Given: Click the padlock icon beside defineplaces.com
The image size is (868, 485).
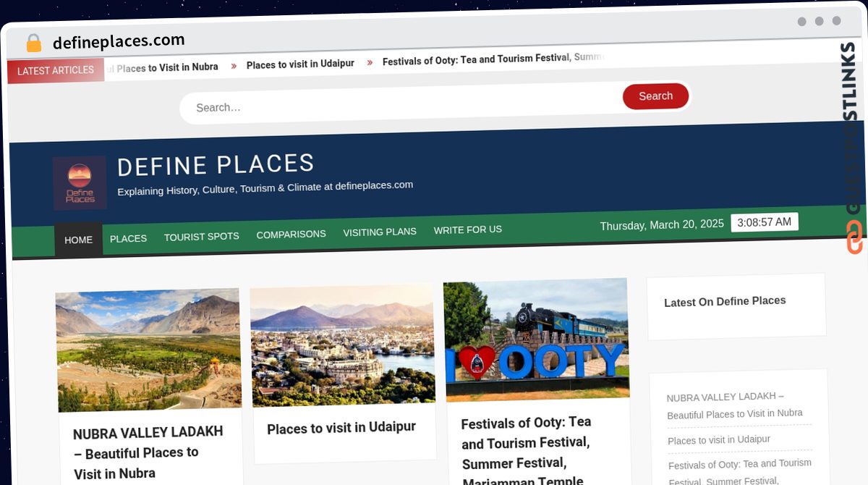Looking at the screenshot, I should (x=33, y=43).
